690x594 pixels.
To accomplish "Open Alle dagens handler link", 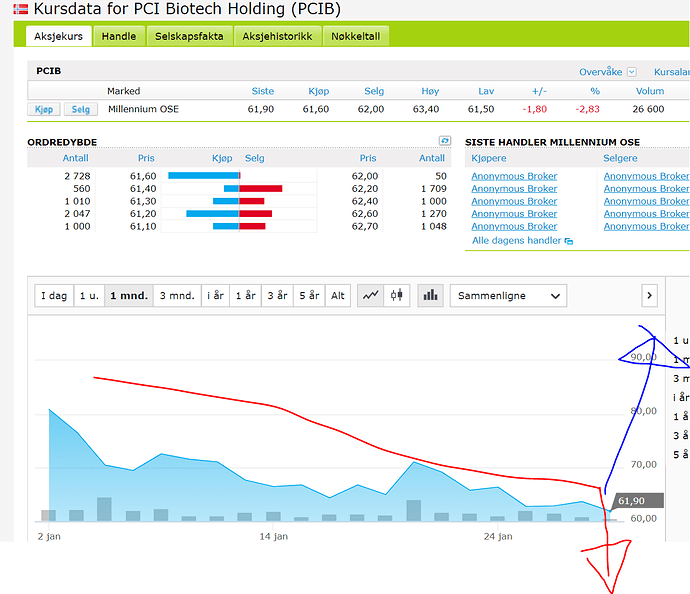I will [x=517, y=241].
